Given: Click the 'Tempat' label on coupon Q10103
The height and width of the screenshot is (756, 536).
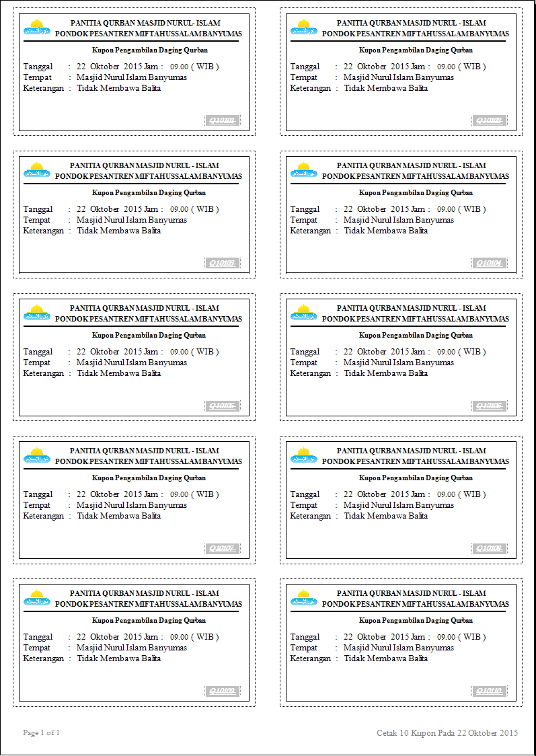Looking at the screenshot, I should 37,221.
